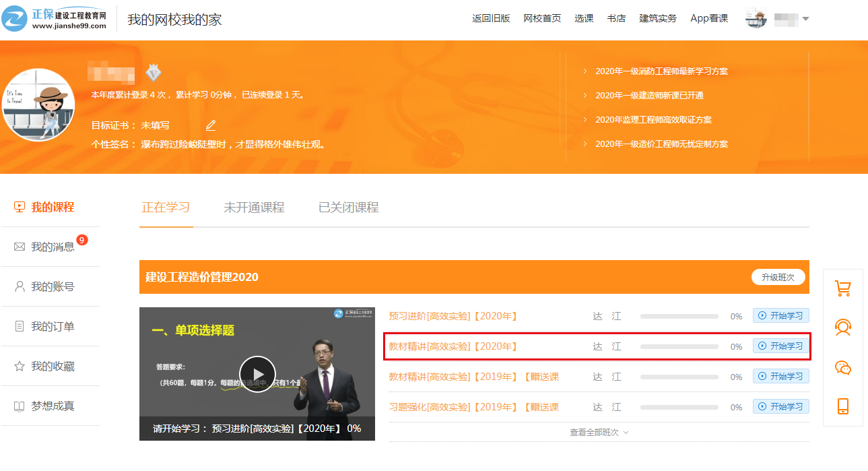
Task: Click the diamond VIP badge icon
Action: 154,72
